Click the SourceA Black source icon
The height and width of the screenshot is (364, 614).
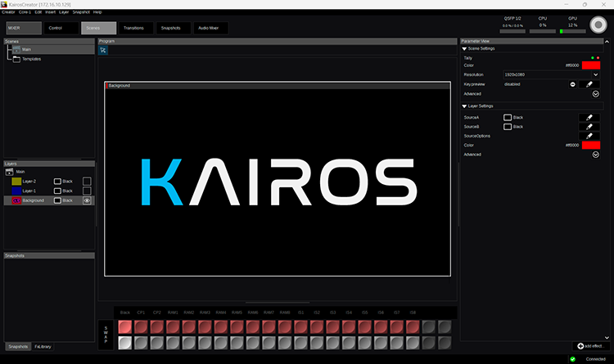pyautogui.click(x=508, y=118)
